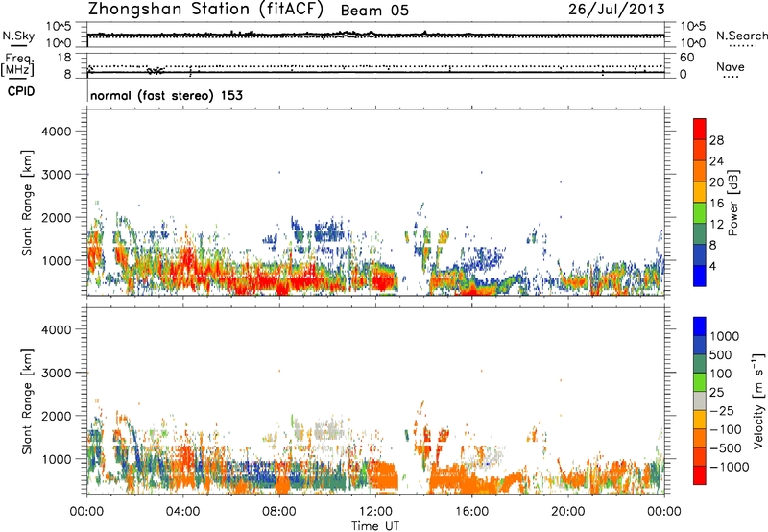
Task: Select the Beam 05 label
Action: point(374,11)
